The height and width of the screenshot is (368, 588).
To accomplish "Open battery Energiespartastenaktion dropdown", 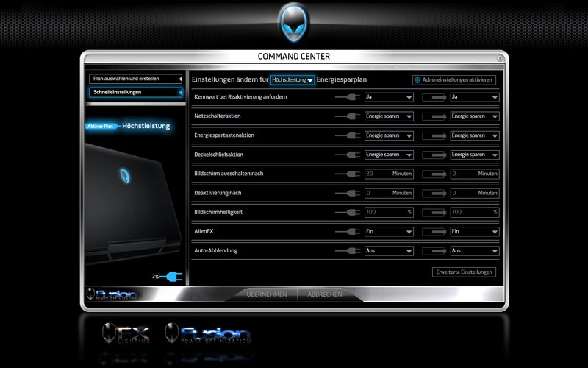I will click(475, 135).
